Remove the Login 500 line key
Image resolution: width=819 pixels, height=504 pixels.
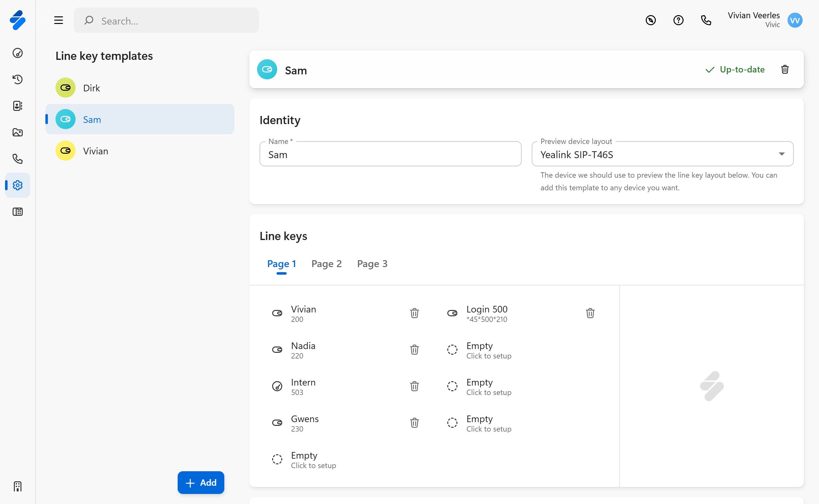click(590, 313)
